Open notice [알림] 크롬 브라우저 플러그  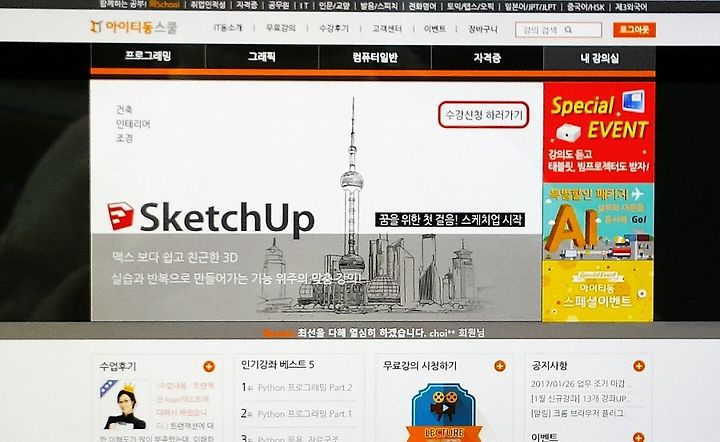(x=577, y=413)
